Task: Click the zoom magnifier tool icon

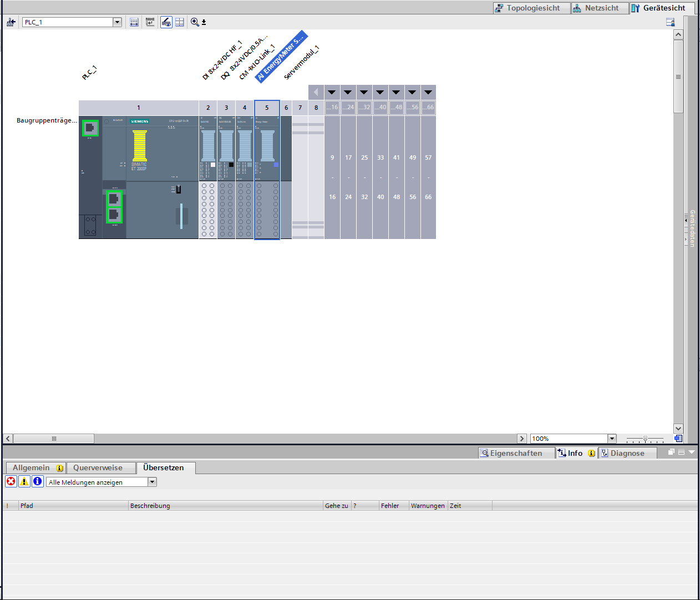Action: coord(195,22)
